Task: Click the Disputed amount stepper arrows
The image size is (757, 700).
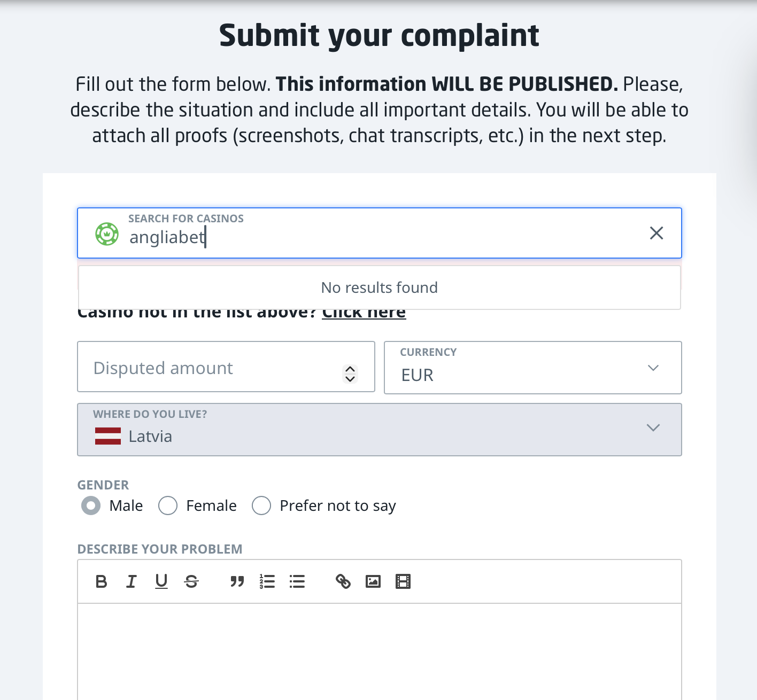Action: click(x=350, y=374)
